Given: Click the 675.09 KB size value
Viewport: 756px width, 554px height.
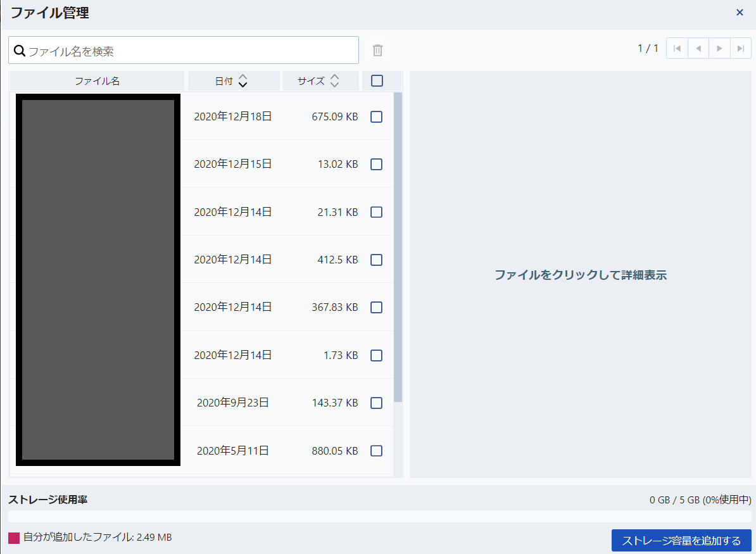Looking at the screenshot, I should 334,116.
